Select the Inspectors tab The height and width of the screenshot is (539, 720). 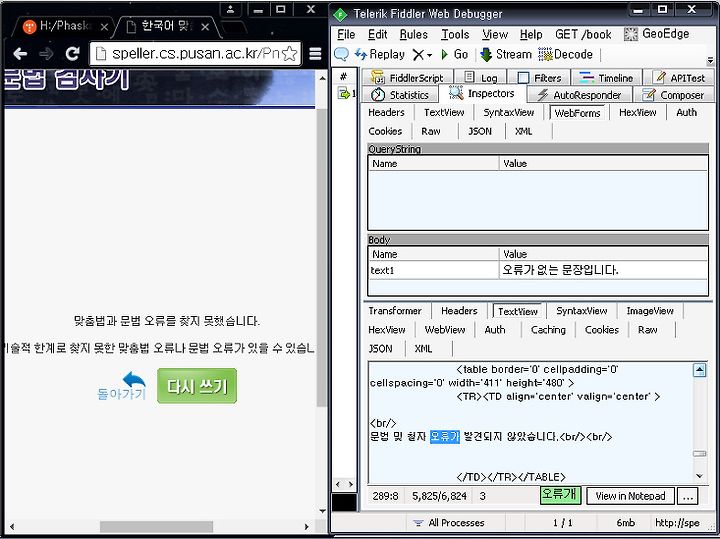482,94
